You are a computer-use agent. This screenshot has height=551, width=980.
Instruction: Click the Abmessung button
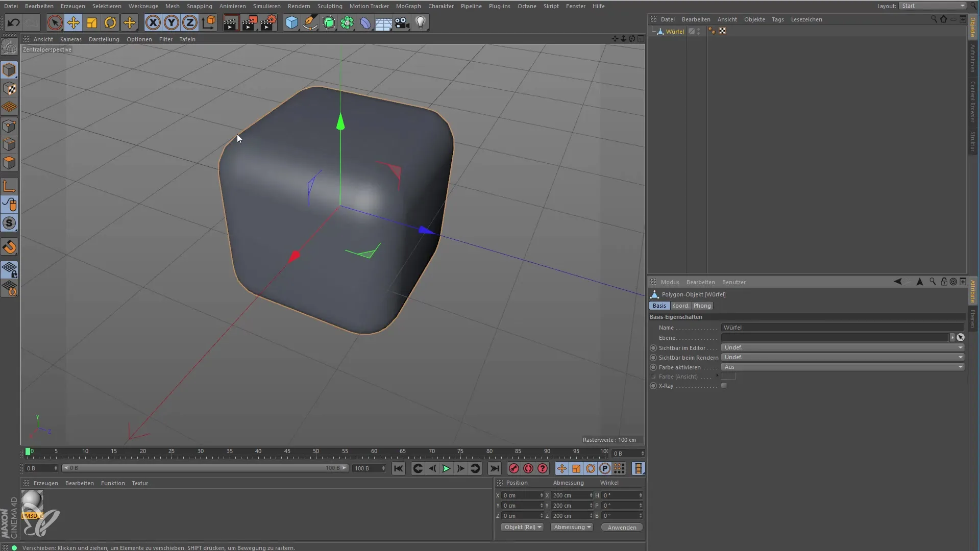(x=572, y=527)
